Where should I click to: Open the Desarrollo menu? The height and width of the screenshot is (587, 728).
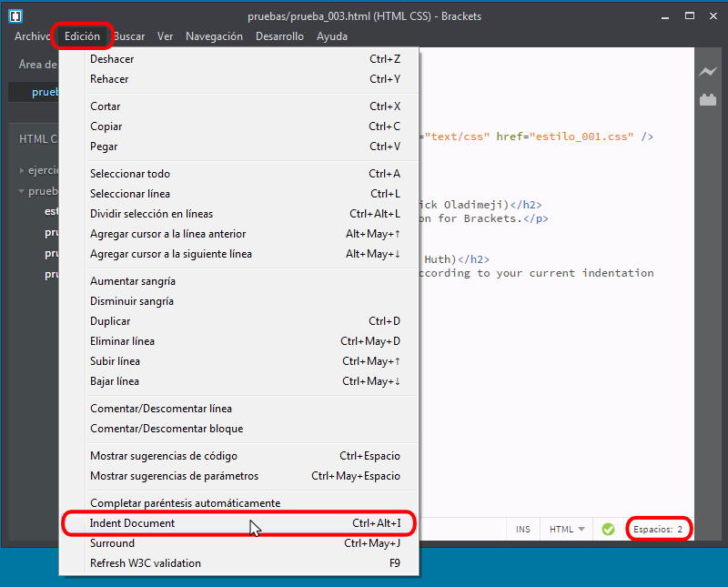coord(279,36)
